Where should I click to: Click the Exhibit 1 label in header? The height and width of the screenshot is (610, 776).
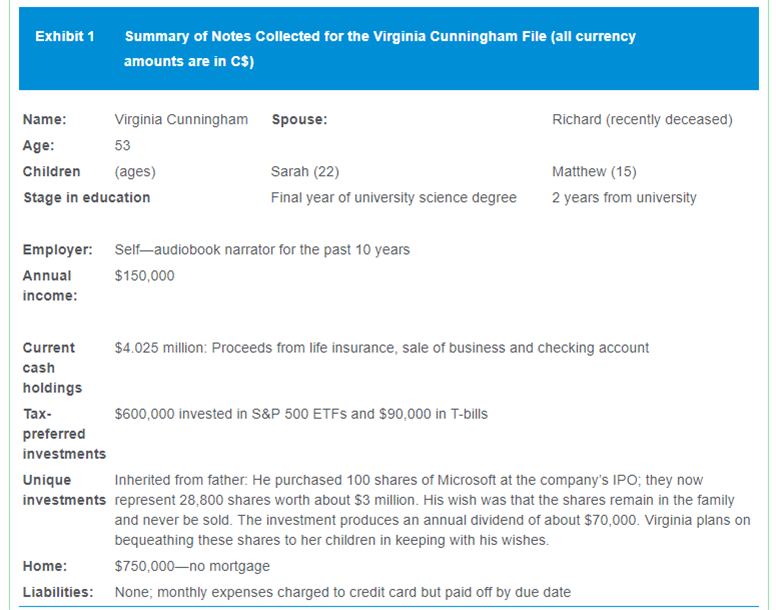(x=64, y=37)
